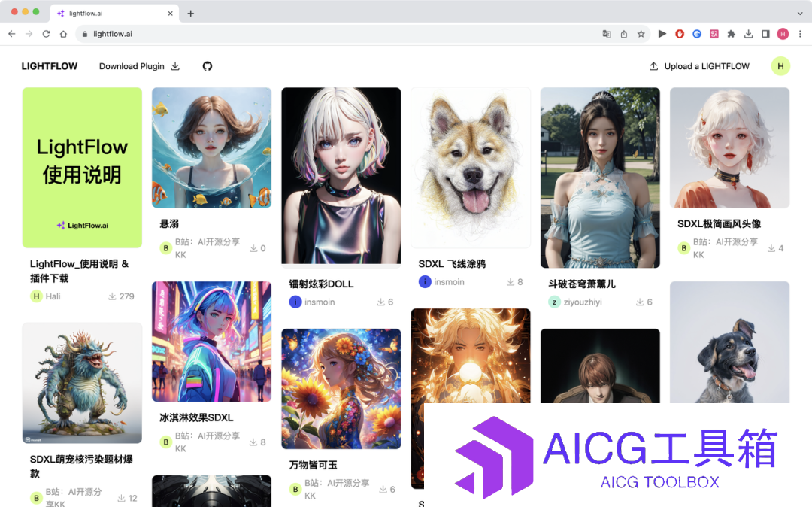Click download count on SDXL 飞线涂鸦 card
Screen dimensions: 812x507
pyautogui.click(x=520, y=282)
